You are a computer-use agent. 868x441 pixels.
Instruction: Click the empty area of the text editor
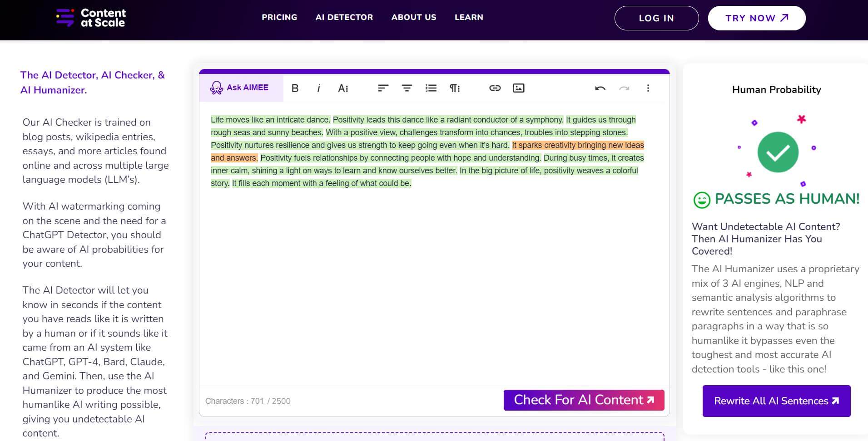point(434,286)
